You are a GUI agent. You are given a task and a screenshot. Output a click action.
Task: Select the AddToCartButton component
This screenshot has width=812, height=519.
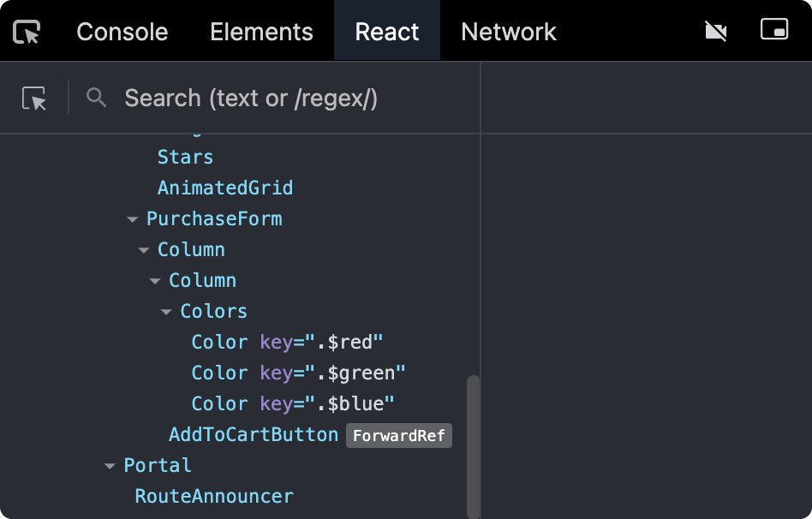click(x=254, y=435)
